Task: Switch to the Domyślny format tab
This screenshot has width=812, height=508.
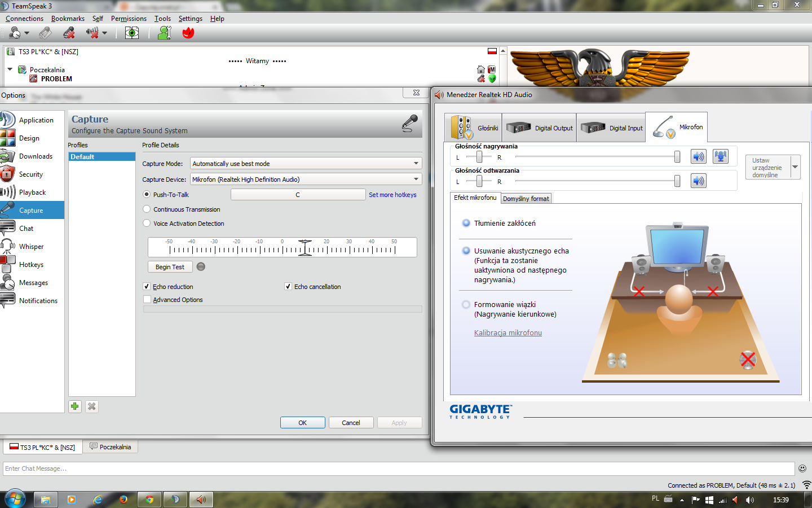Action: pyautogui.click(x=526, y=199)
